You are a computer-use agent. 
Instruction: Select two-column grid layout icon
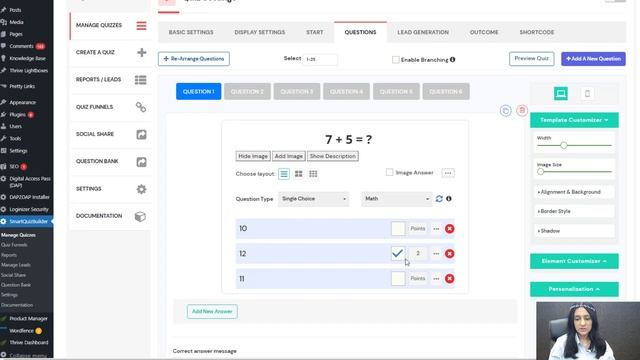click(299, 174)
